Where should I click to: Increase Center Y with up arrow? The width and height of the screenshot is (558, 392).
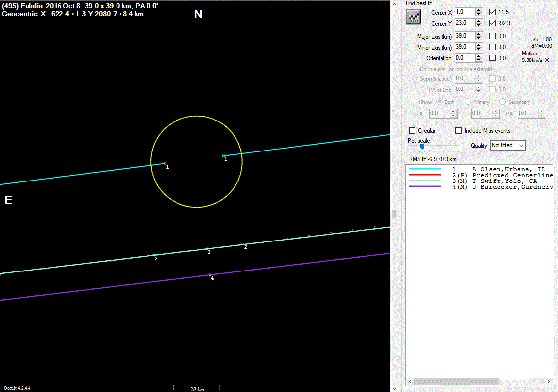click(x=479, y=21)
